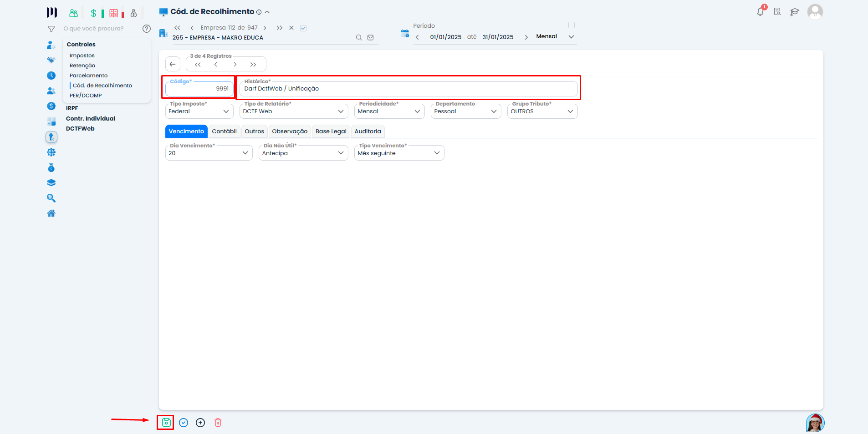Click the graduation cap training icon

coord(795,12)
